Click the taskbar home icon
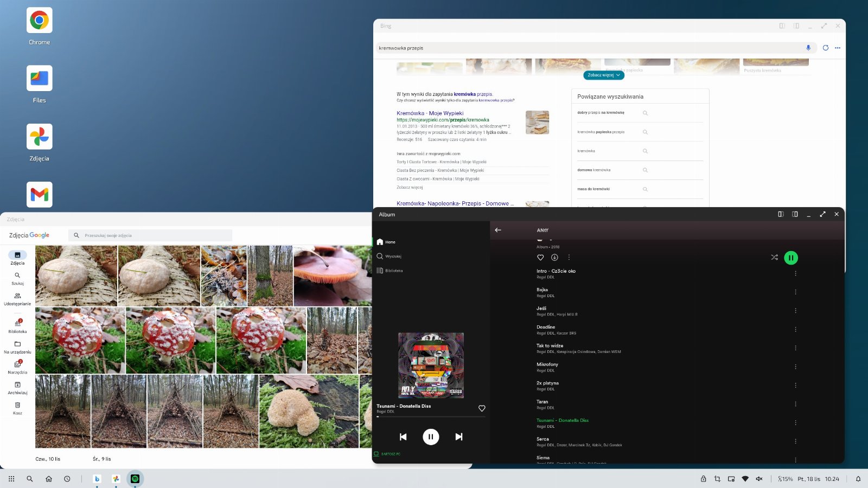Screen dimensions: 868x488 [x=49, y=479]
